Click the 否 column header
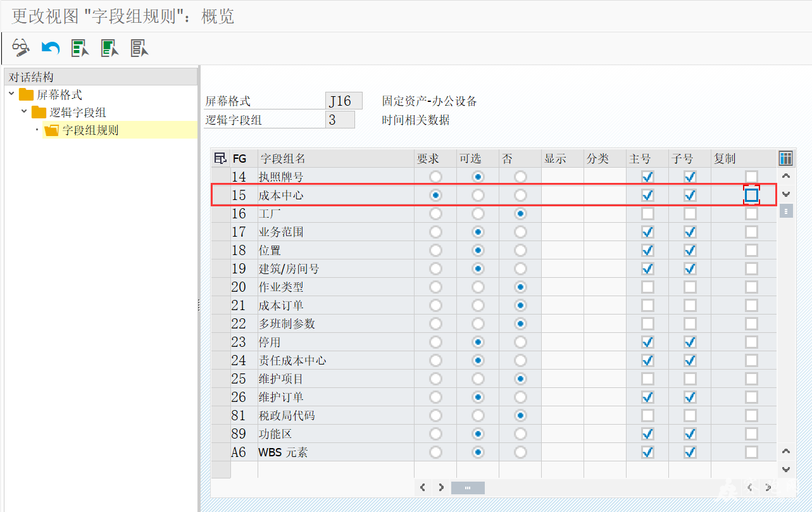Viewport: 812px width, 512px height. (520, 158)
